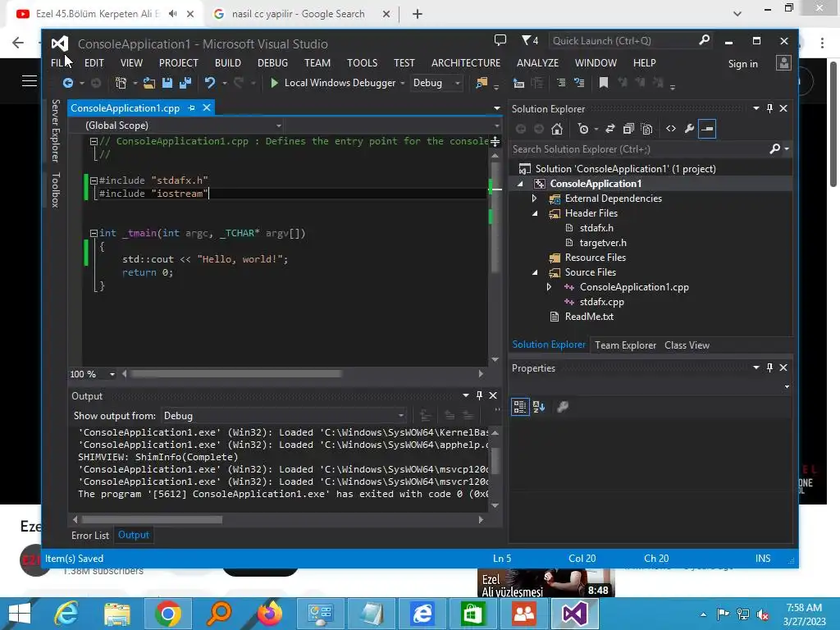840x630 pixels.
Task: Click the Sign in link
Action: pyautogui.click(x=742, y=64)
